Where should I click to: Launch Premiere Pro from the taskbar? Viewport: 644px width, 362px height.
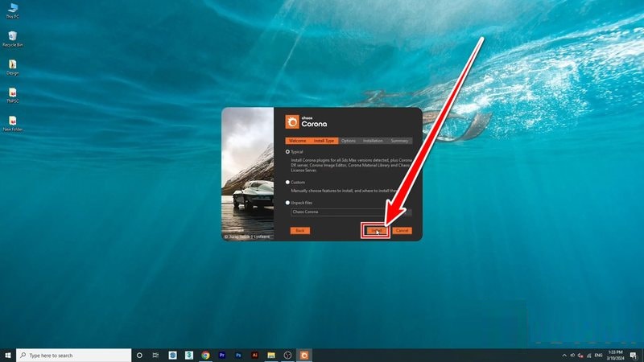point(222,356)
